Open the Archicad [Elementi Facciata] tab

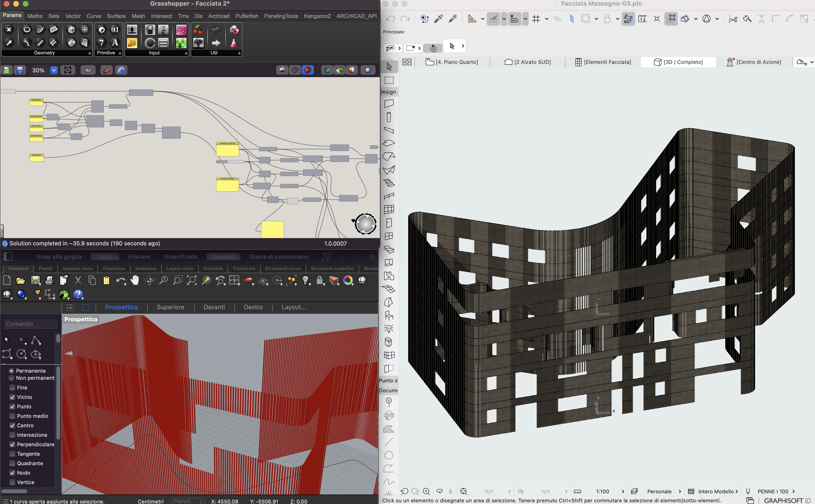(x=603, y=62)
